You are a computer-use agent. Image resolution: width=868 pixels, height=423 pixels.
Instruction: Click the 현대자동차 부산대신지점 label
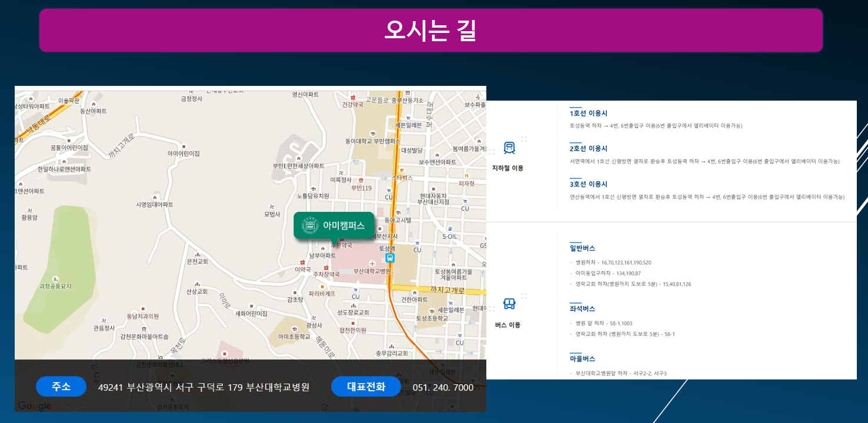tap(433, 199)
